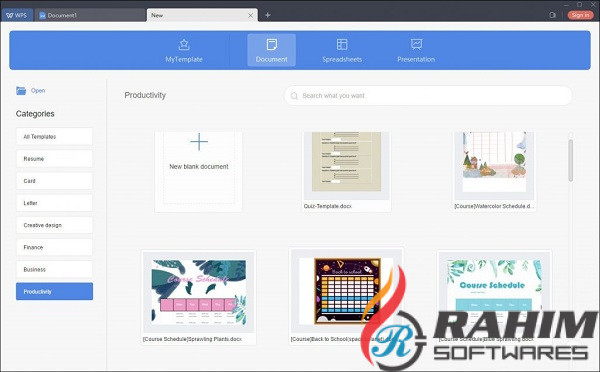
Task: Click the Sign in button
Action: (580, 15)
